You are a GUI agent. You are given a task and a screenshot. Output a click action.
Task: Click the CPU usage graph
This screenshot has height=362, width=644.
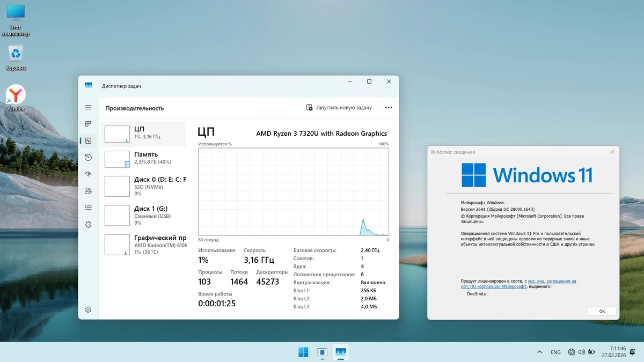pos(294,192)
